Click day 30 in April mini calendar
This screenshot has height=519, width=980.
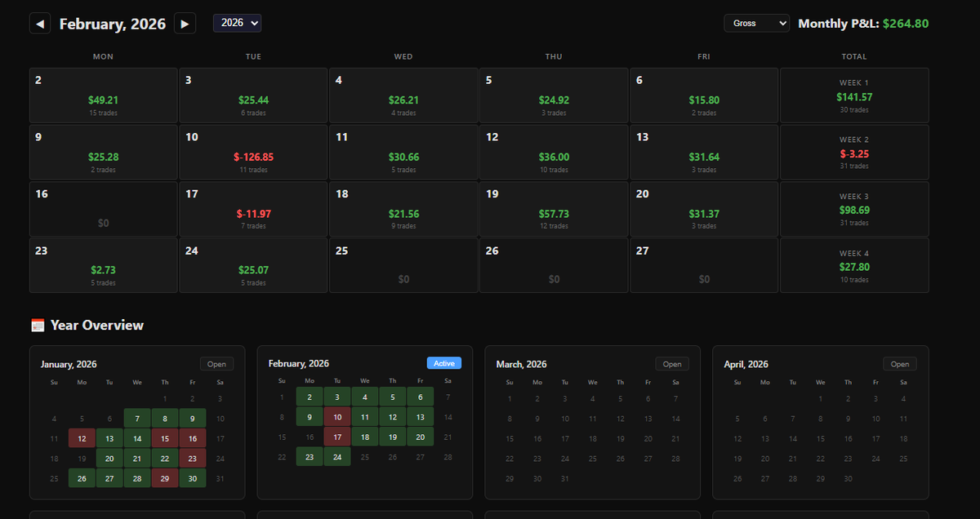pos(848,479)
